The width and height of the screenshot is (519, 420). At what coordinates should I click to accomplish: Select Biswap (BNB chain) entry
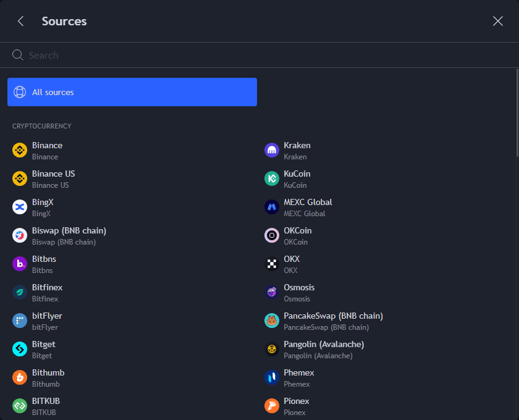click(x=69, y=235)
